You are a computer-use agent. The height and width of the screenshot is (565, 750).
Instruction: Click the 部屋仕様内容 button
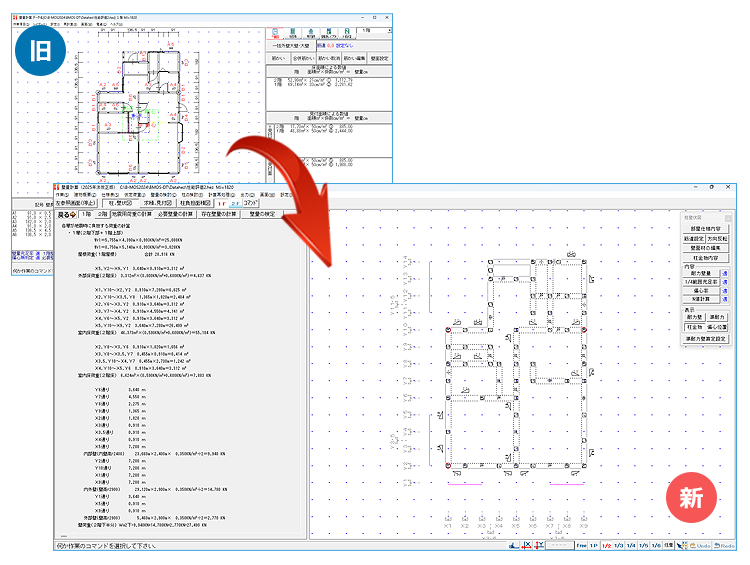[708, 229]
